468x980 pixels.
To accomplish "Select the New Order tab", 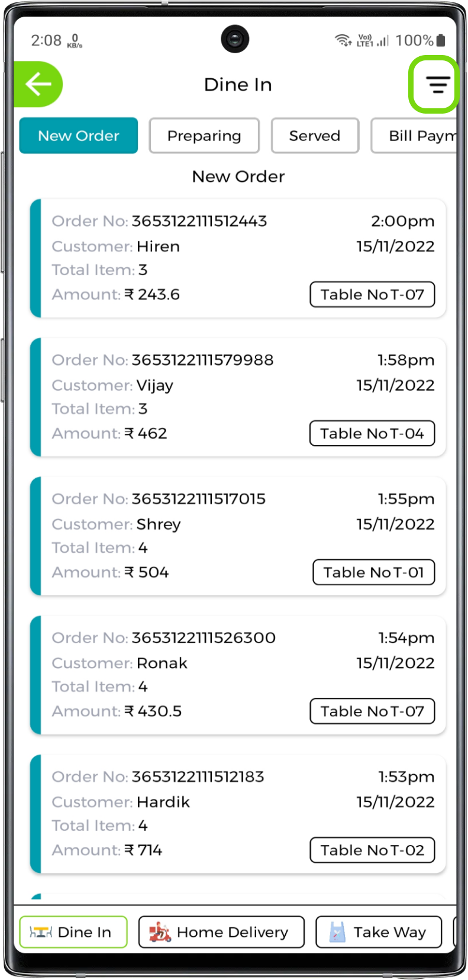I will coord(79,136).
